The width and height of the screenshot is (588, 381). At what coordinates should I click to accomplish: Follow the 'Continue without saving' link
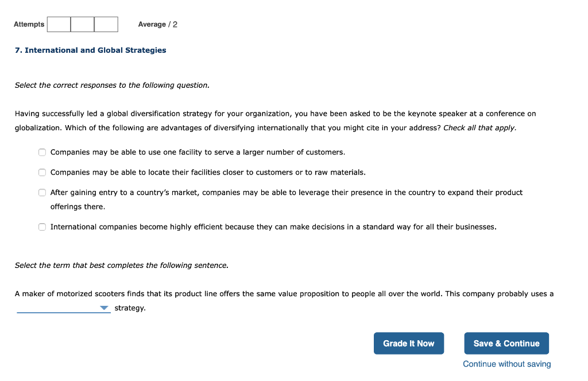[506, 364]
